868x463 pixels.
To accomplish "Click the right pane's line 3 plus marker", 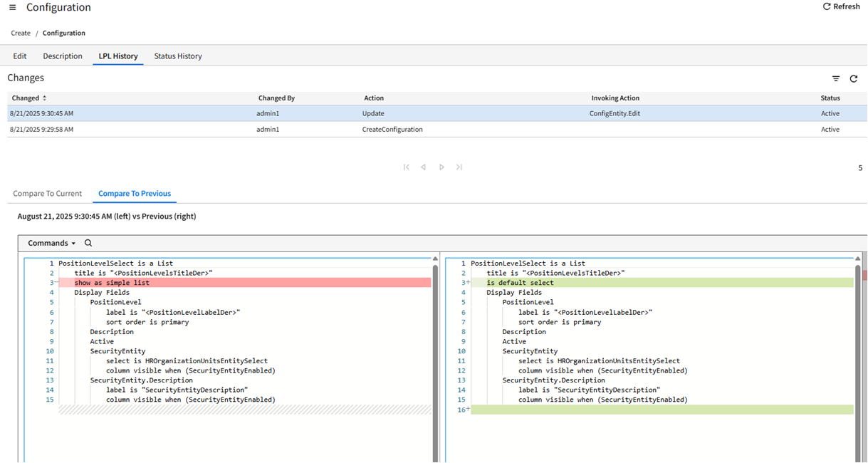I will coord(466,283).
